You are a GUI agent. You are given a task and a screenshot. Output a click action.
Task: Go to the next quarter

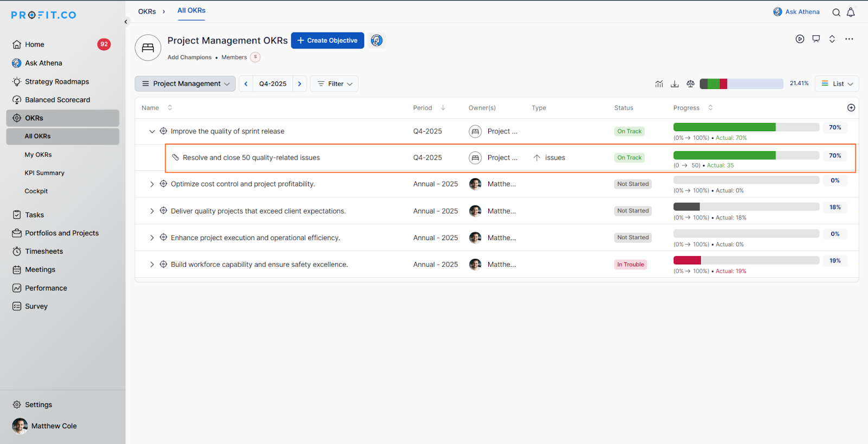click(x=299, y=84)
